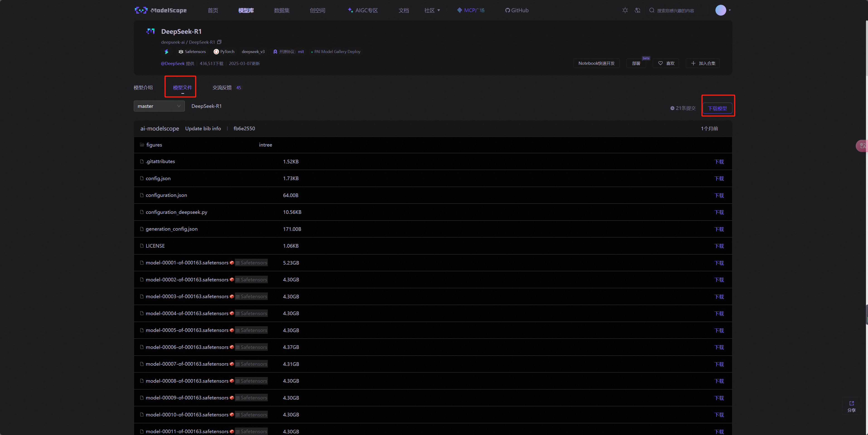Open the 交流反馈 tab
Screen dimensions: 868x435
click(222, 87)
